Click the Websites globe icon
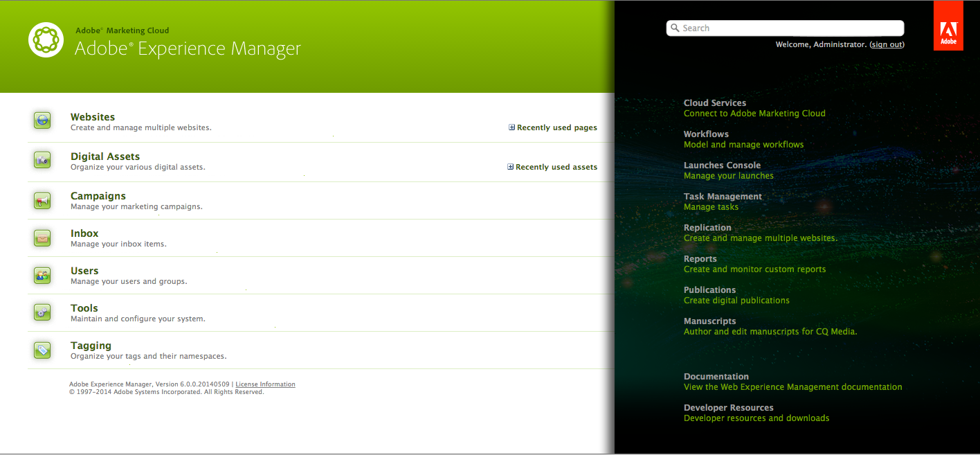980x455 pixels. 43,121
